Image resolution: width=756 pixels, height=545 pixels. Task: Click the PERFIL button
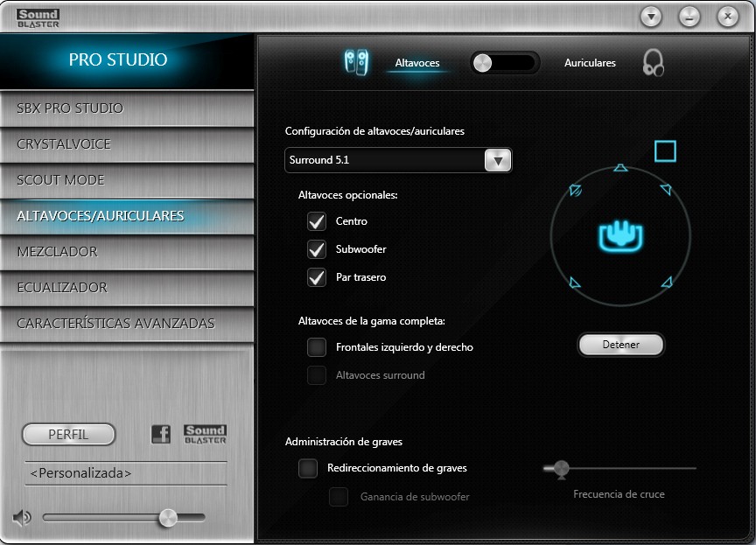click(68, 434)
